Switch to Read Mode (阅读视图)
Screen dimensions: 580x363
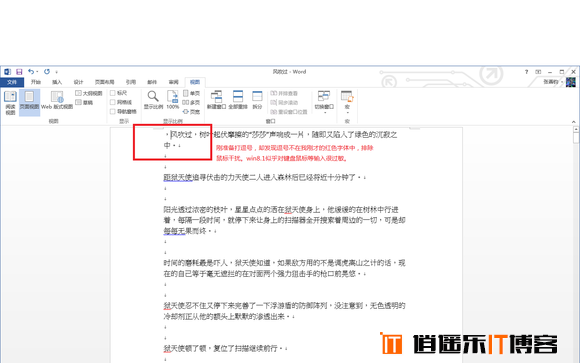click(10, 103)
